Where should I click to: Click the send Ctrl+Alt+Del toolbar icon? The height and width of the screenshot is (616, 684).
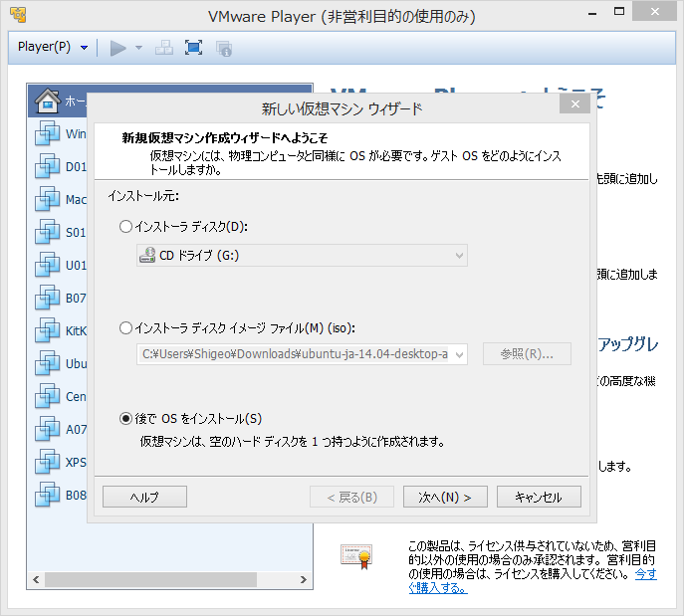point(164,48)
